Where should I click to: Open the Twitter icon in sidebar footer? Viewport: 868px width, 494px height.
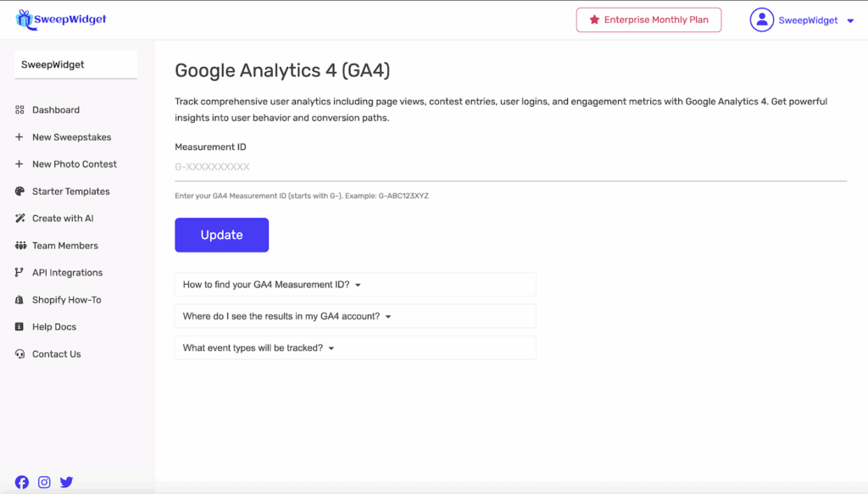pyautogui.click(x=66, y=482)
